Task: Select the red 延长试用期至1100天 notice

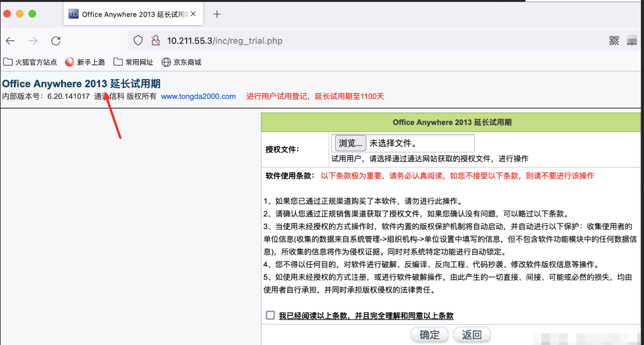Action: (315, 97)
